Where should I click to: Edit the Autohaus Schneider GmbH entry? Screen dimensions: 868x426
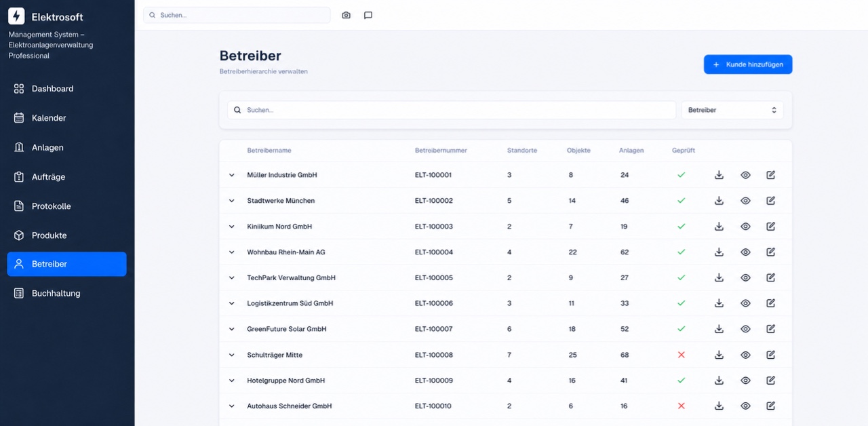point(770,406)
